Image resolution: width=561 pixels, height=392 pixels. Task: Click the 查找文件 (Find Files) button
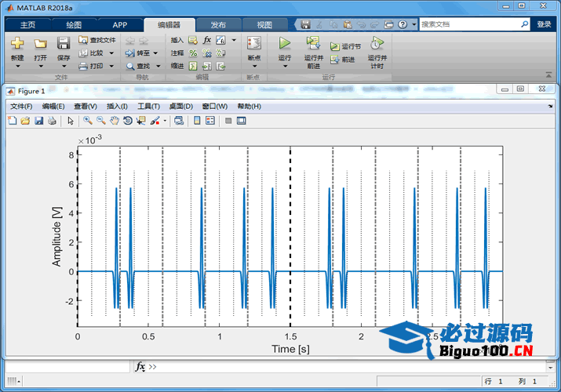[x=97, y=40]
